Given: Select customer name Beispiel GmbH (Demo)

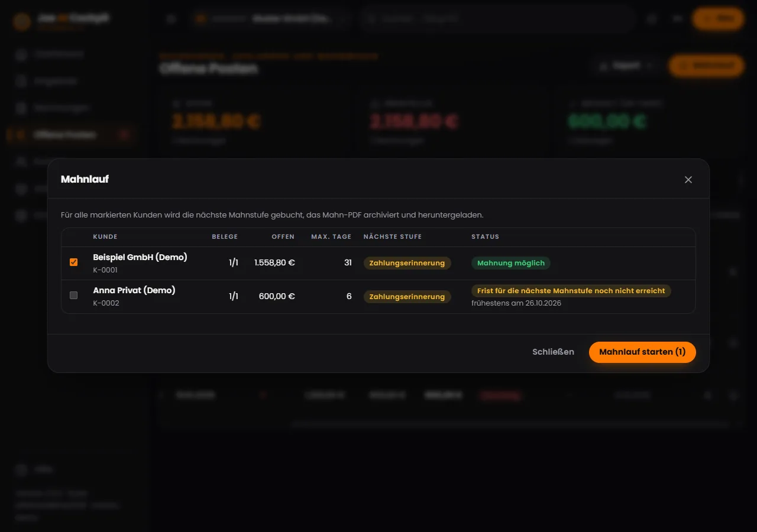Looking at the screenshot, I should pos(140,257).
